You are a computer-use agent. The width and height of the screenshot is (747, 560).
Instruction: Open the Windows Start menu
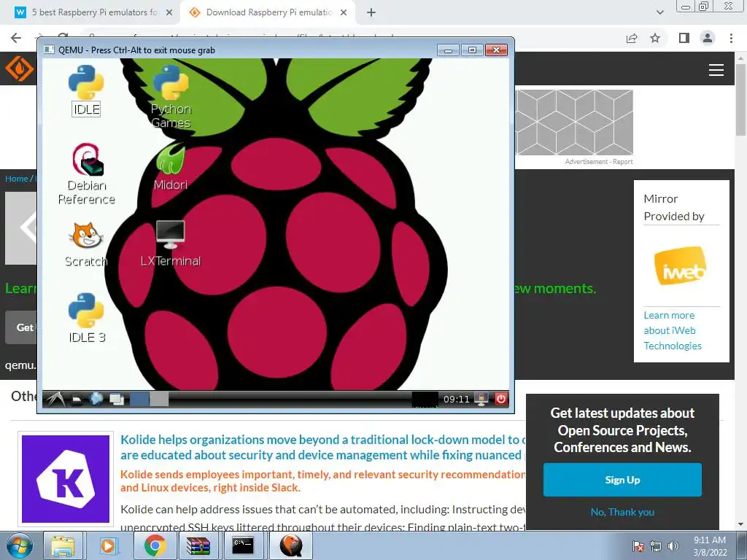click(20, 546)
